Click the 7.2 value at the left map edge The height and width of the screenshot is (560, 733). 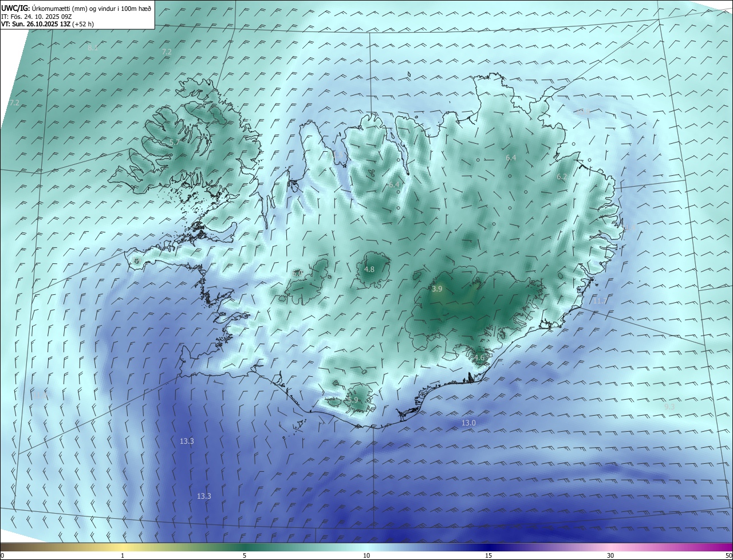pos(14,102)
